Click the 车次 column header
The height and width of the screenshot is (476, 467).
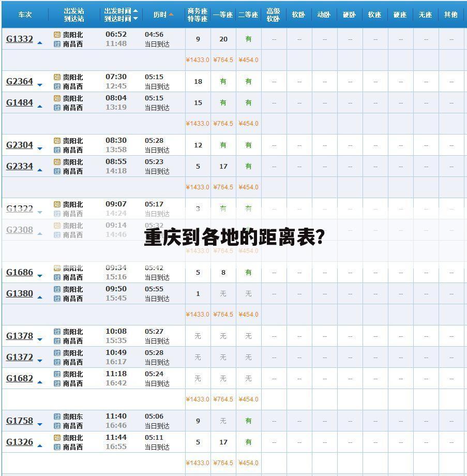(25, 14)
